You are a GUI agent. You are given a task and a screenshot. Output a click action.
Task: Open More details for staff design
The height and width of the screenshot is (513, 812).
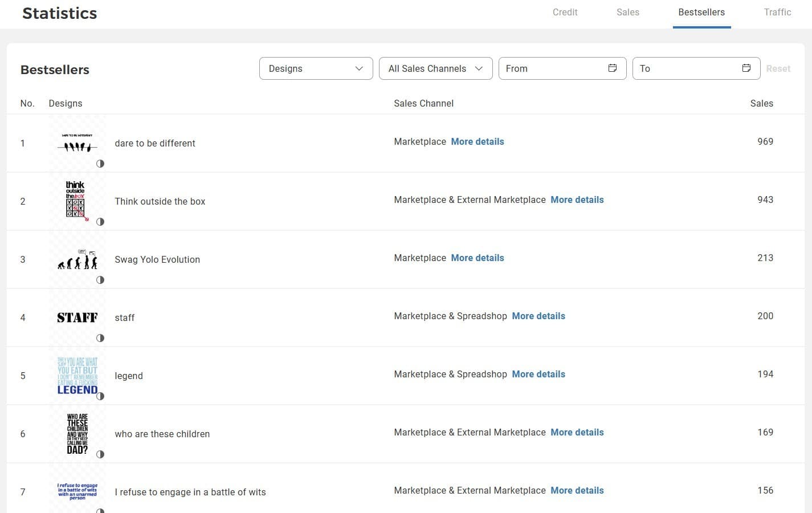point(538,316)
